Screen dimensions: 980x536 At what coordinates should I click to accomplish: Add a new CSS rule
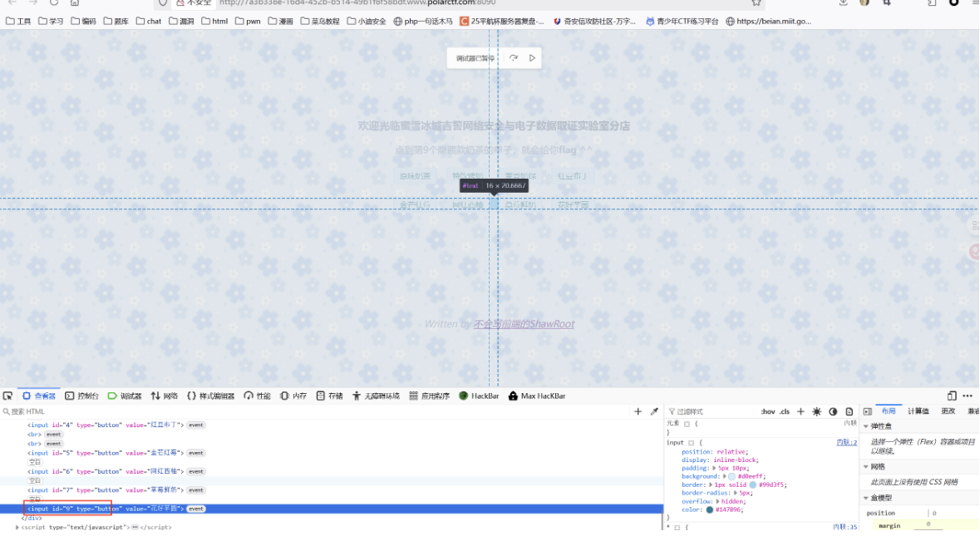click(x=800, y=411)
